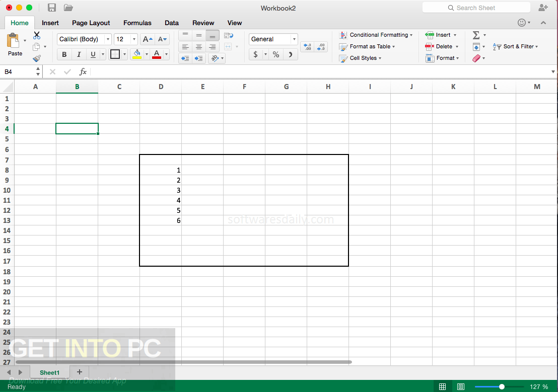Switch to the Page Layout tab
The image size is (558, 392).
click(91, 23)
